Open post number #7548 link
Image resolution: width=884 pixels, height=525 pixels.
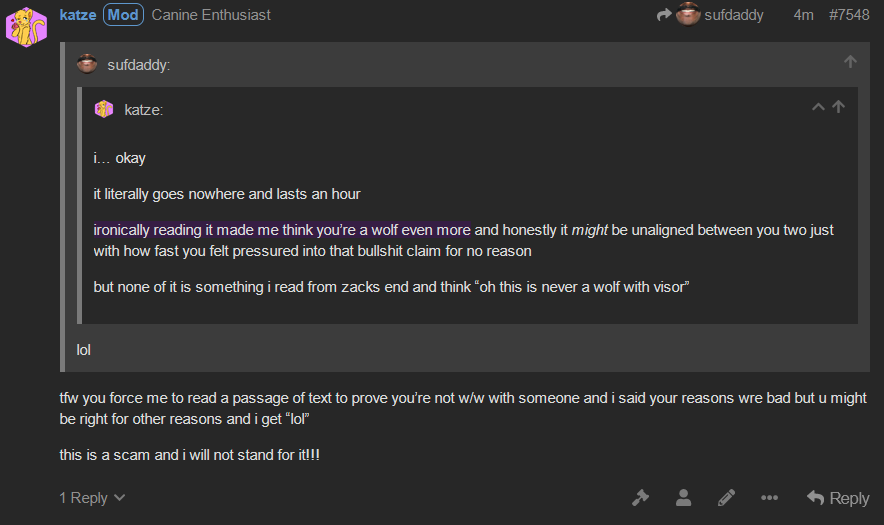coord(849,15)
